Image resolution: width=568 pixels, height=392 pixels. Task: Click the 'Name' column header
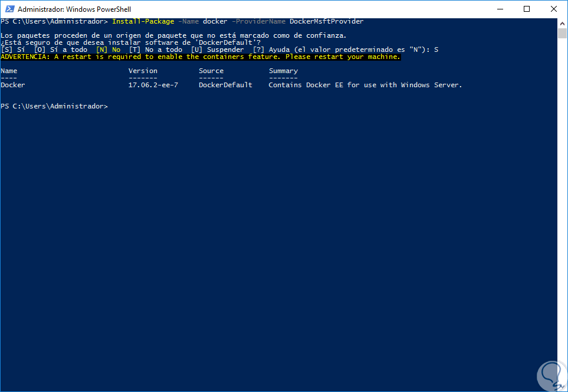tap(9, 71)
